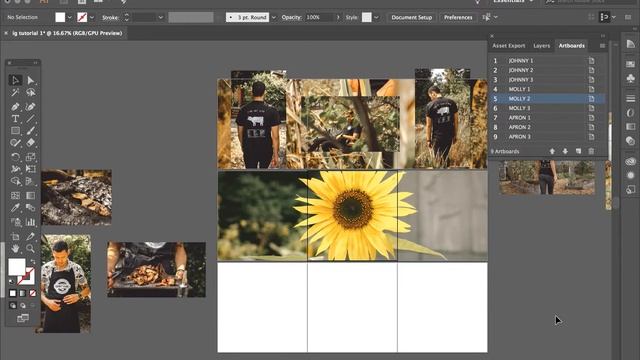Set paint mode to None
640x360 pixels.
point(32,293)
